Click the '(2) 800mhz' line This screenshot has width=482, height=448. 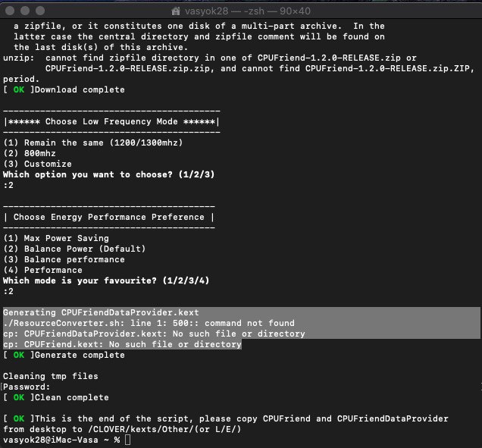point(30,153)
